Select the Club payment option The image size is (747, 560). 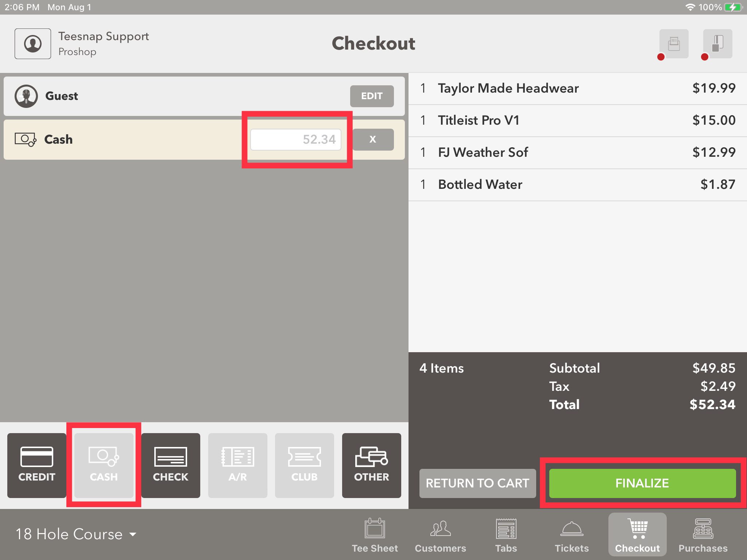305,465
